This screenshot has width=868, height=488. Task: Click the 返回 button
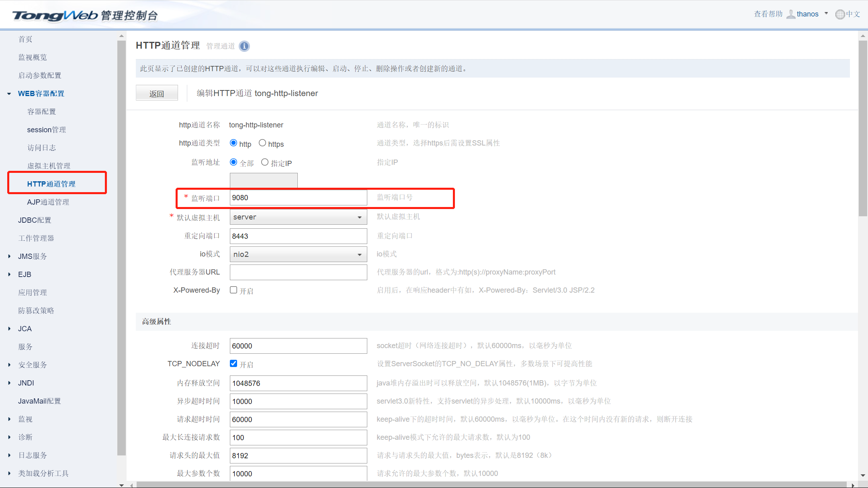[x=157, y=93]
